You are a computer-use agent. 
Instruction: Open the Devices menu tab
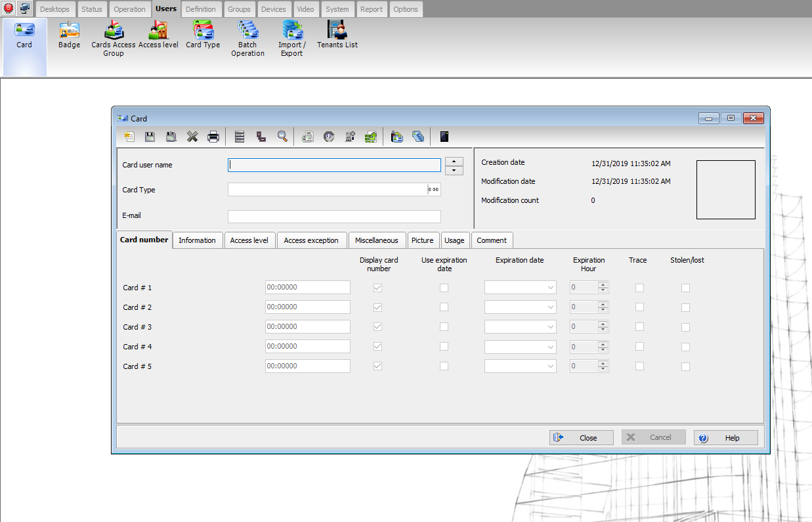(273, 9)
